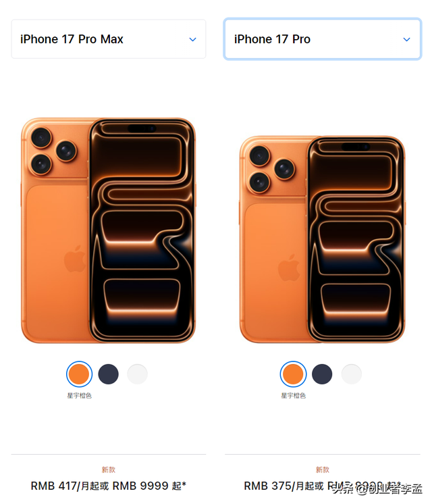Click the RMB 375 monthly price for iPhone 17 Pro

pos(283,486)
